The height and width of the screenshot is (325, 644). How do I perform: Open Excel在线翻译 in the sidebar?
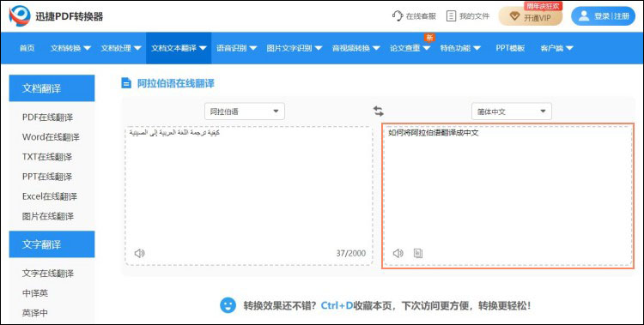click(50, 196)
